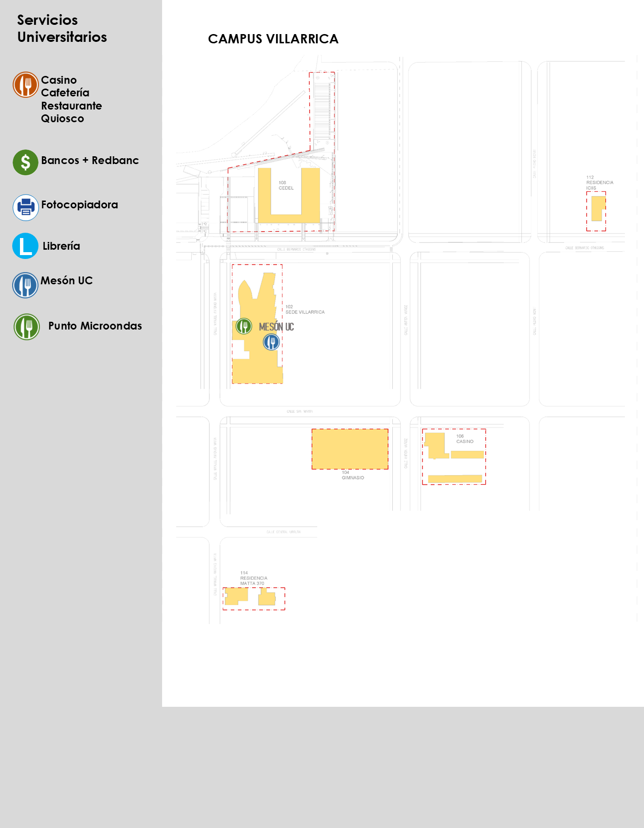
Task: Select the Bancos + Redbanc legend label
Action: (x=90, y=160)
